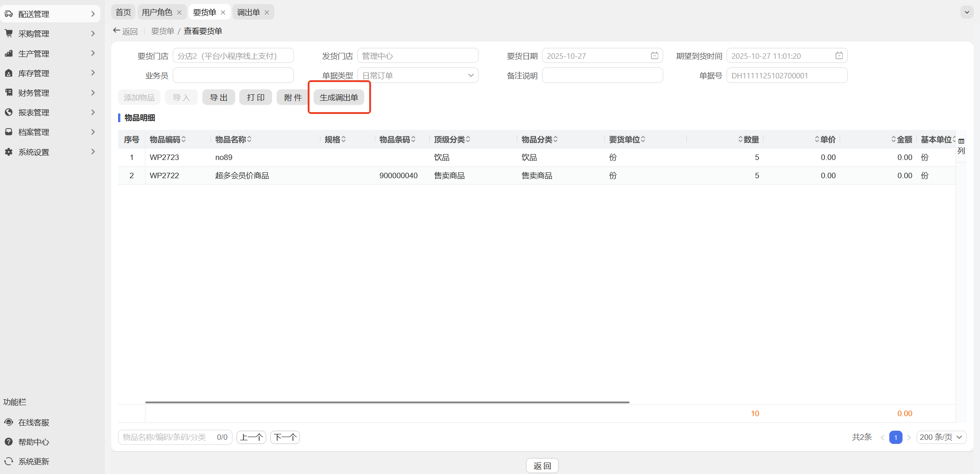Sort by 规格 column
980x474 pixels.
[x=344, y=139]
